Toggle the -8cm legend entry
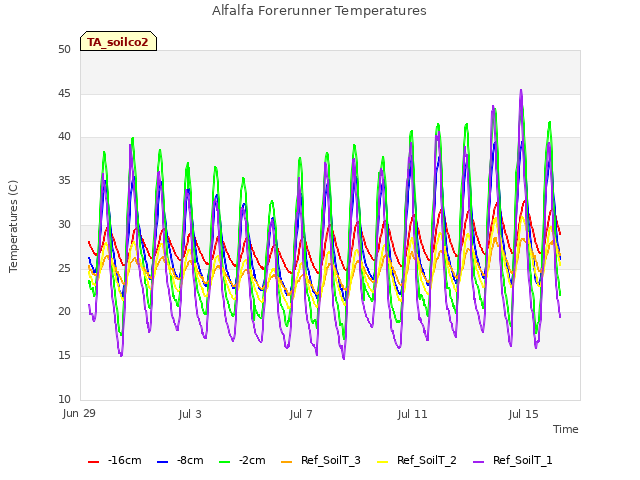 (x=180, y=460)
